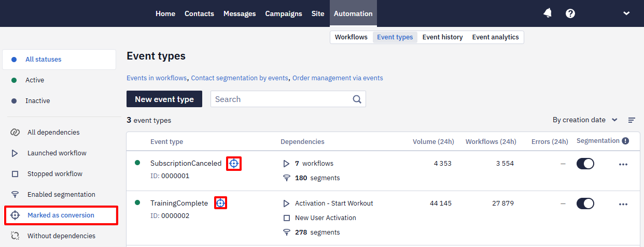Open SubscriptionCanceled event type
Image resolution: width=644 pixels, height=247 pixels.
pos(186,164)
